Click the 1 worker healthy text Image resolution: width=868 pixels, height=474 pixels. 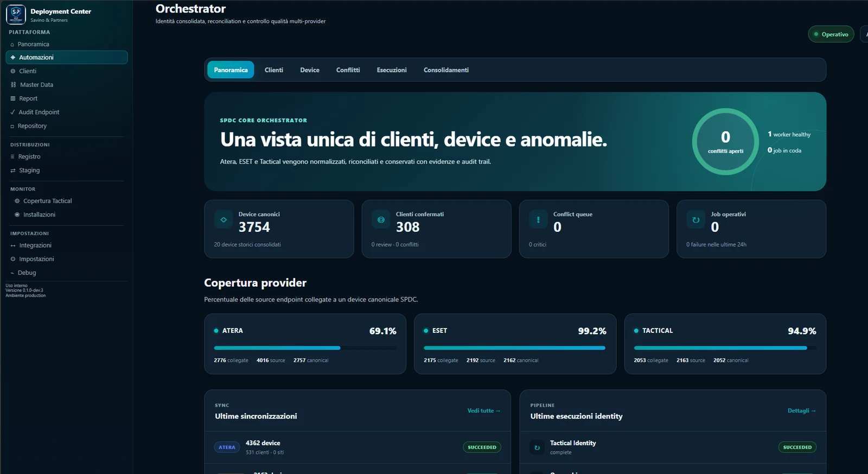789,134
